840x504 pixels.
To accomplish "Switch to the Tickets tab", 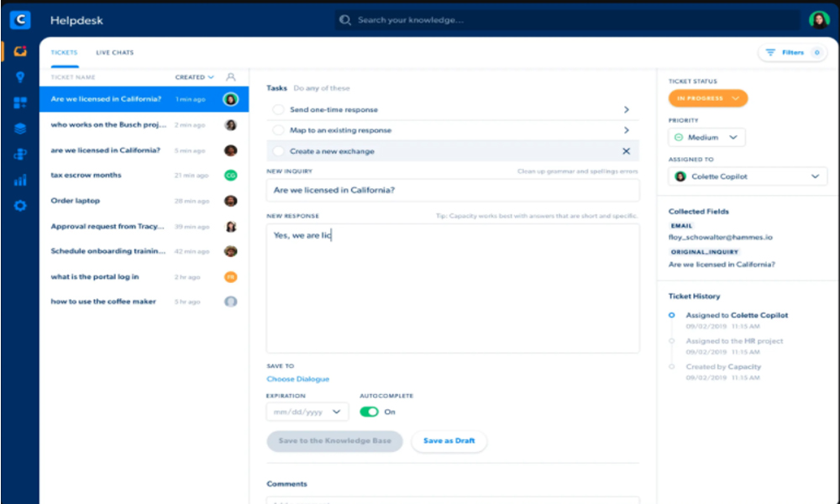I will tap(65, 52).
